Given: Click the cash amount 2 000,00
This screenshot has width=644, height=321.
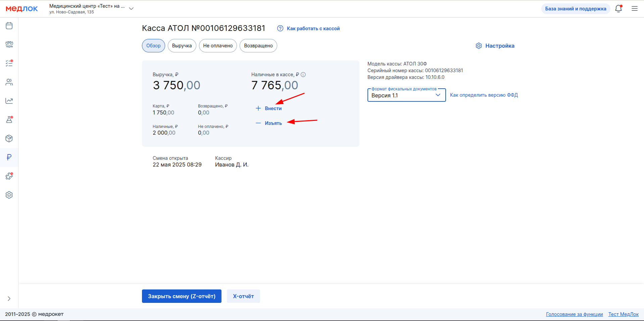Looking at the screenshot, I should [164, 133].
